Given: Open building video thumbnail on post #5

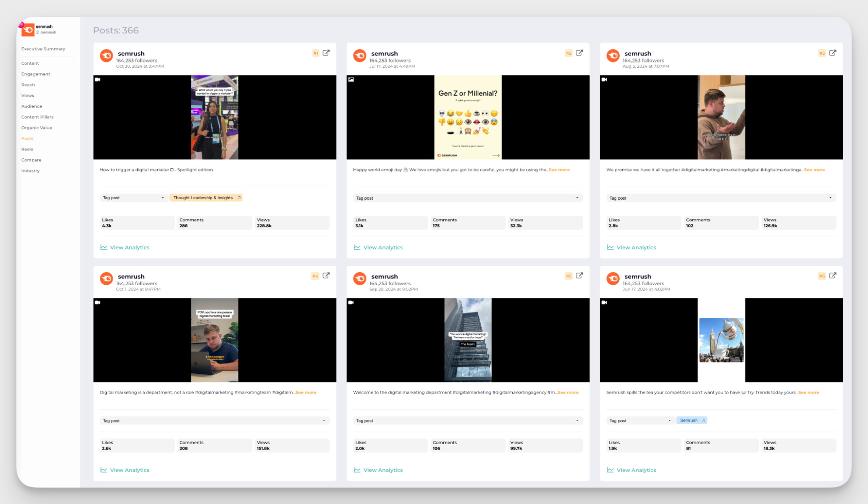Looking at the screenshot, I should (x=468, y=340).
